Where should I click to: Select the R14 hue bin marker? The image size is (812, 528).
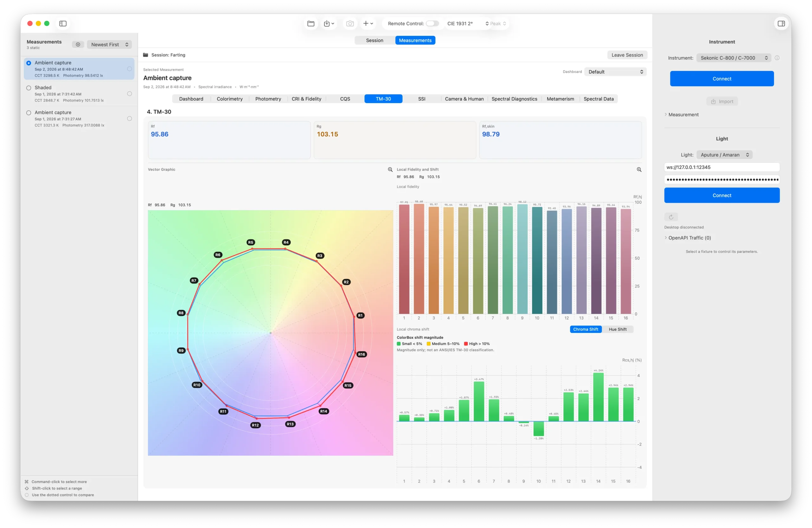(x=324, y=411)
